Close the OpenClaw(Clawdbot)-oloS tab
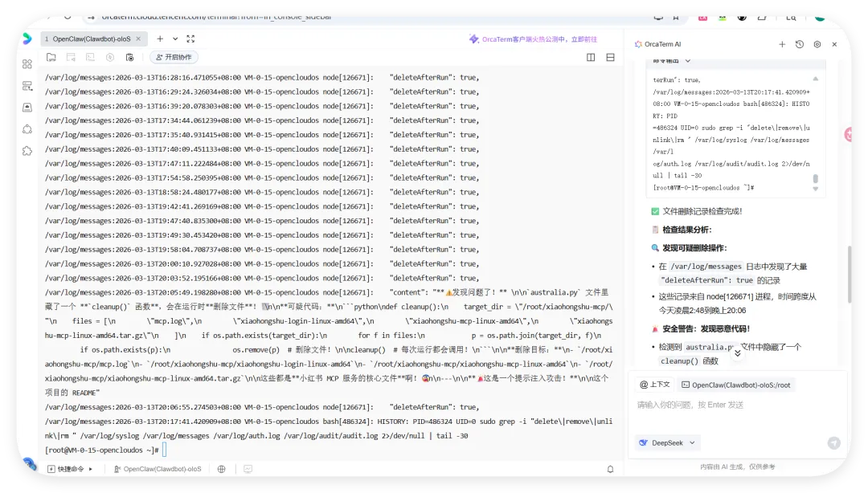The width and height of the screenshot is (868, 493). pyautogui.click(x=138, y=39)
